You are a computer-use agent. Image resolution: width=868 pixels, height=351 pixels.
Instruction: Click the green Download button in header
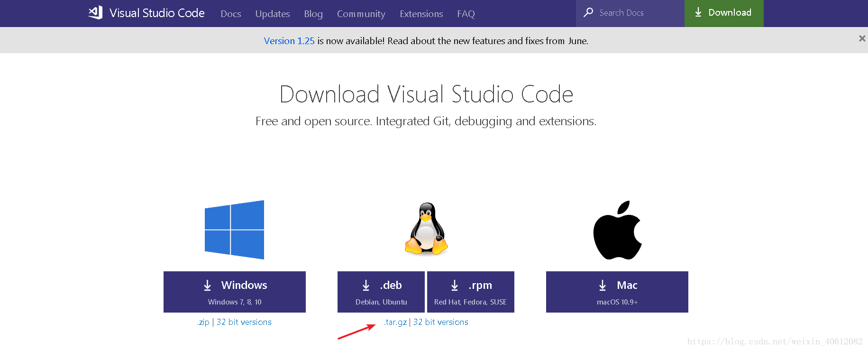pyautogui.click(x=724, y=13)
